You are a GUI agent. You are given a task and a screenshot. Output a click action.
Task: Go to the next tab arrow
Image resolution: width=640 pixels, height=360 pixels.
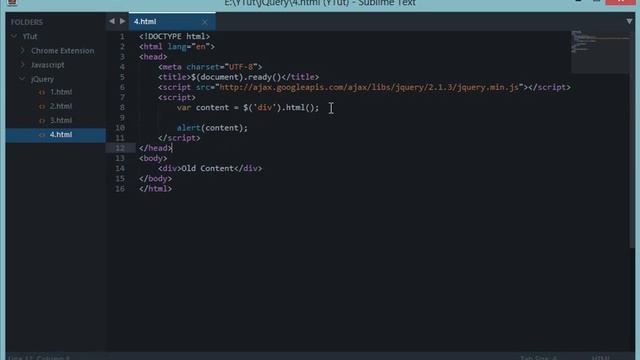[x=122, y=21]
